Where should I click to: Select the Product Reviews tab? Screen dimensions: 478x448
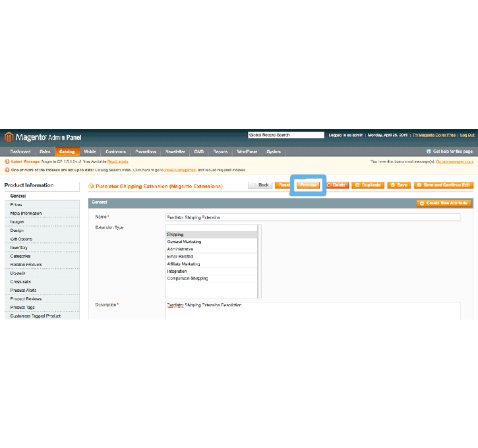[42, 298]
